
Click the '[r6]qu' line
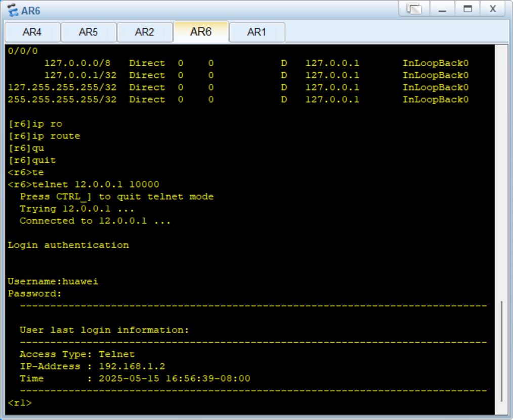point(26,148)
